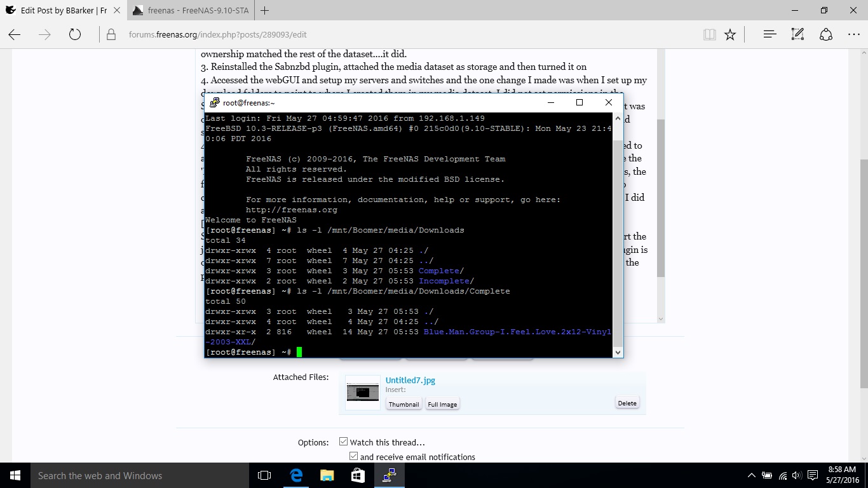
Task: Open Task View on the taskbar
Action: click(264, 475)
